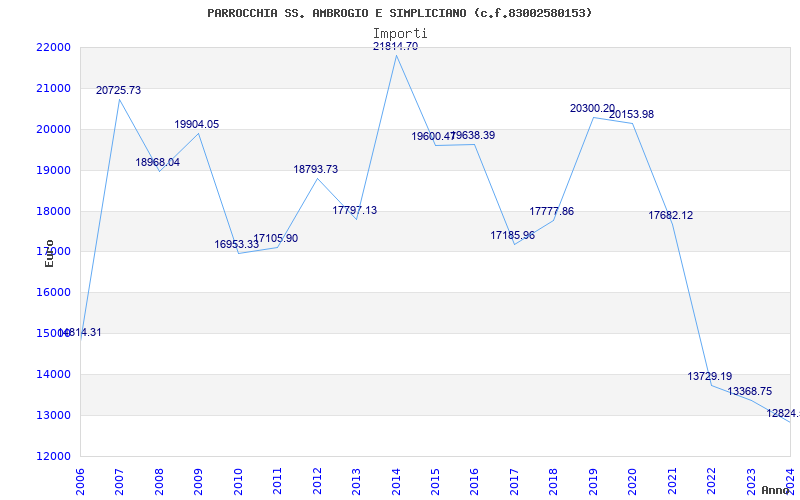The height and width of the screenshot is (500, 800).
Task: Click the 2008 x-axis year label
Action: [x=159, y=481]
